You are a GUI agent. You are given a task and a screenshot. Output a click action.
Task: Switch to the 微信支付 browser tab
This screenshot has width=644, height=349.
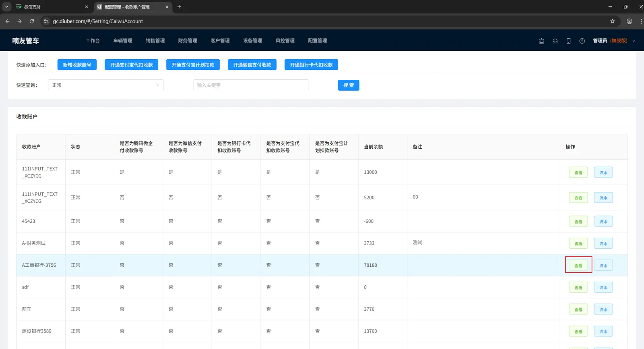pyautogui.click(x=52, y=7)
